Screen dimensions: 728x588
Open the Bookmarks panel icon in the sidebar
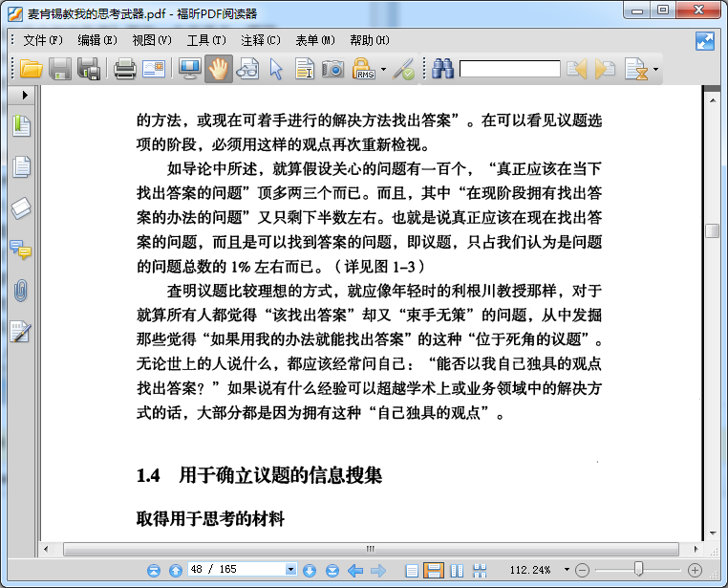pyautogui.click(x=21, y=126)
